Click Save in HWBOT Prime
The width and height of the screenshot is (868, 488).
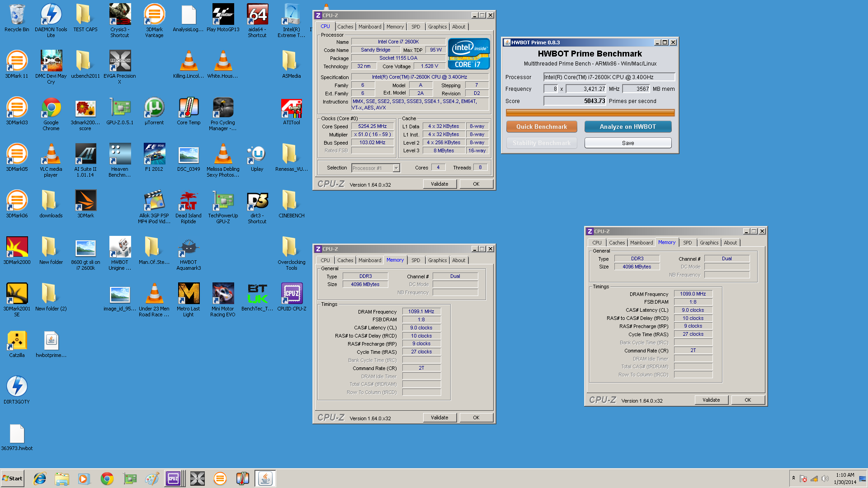pyautogui.click(x=627, y=143)
